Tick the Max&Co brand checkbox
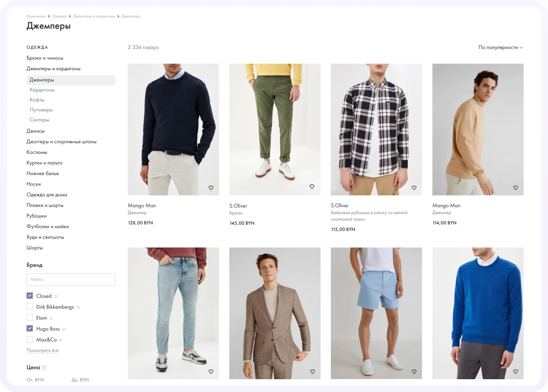 click(30, 340)
